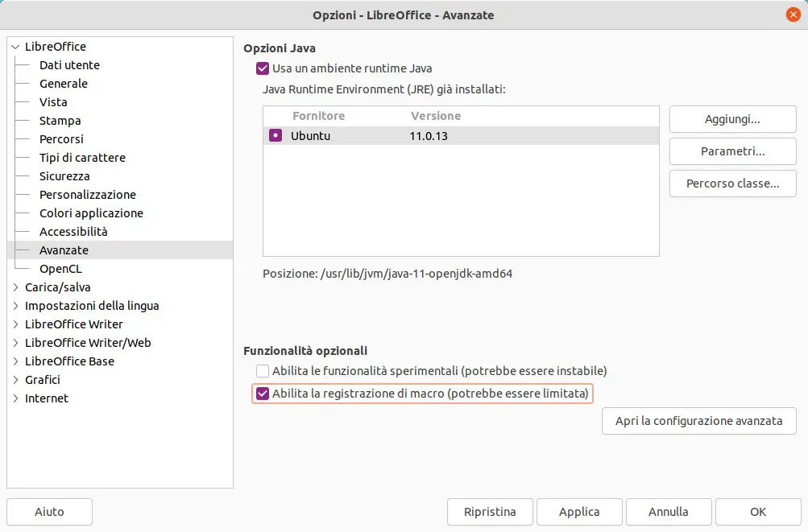Go to Tipi di carattere settings
808x532 pixels.
tap(82, 158)
